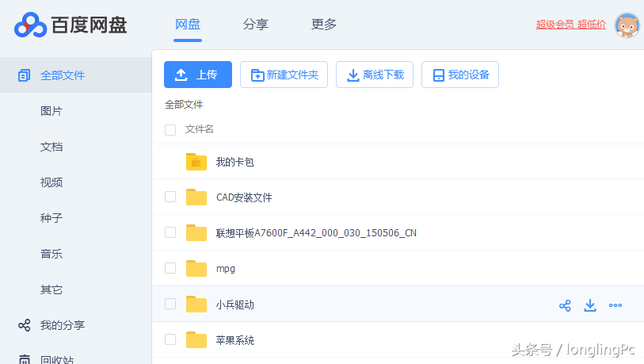Click the 百度网盘 title text
644x364 pixels.
pos(90,25)
